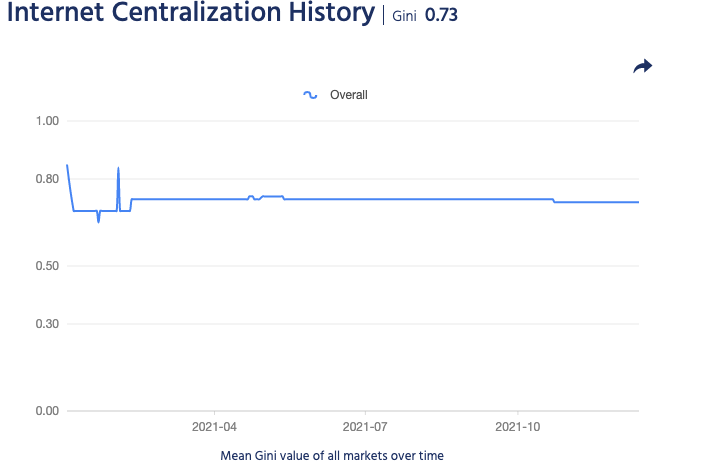Click the 0.00 y-axis label

coord(48,411)
